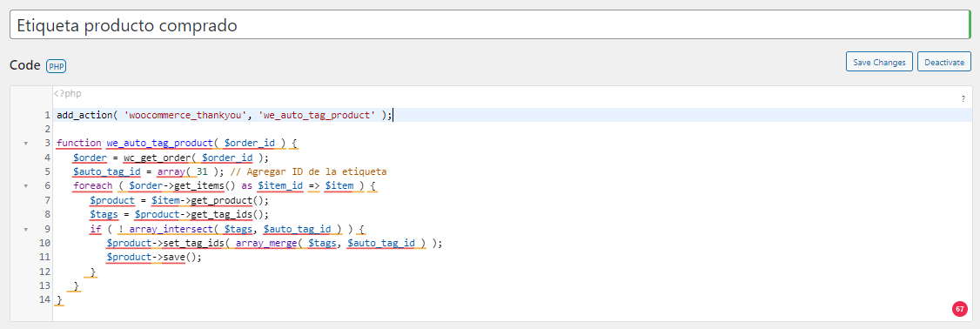Collapse the foreach block on line 6
The height and width of the screenshot is (329, 980).
pyautogui.click(x=25, y=185)
